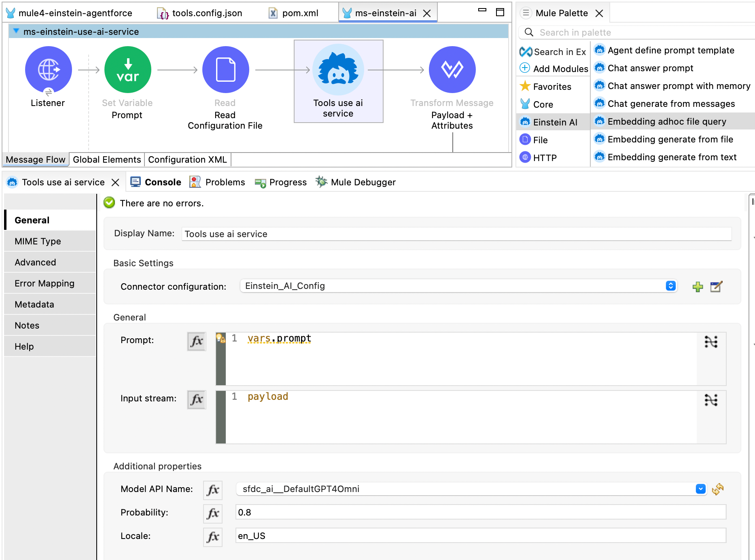Click Search in Exchange in the palette
Image resolution: width=755 pixels, height=560 pixels.
click(x=553, y=52)
